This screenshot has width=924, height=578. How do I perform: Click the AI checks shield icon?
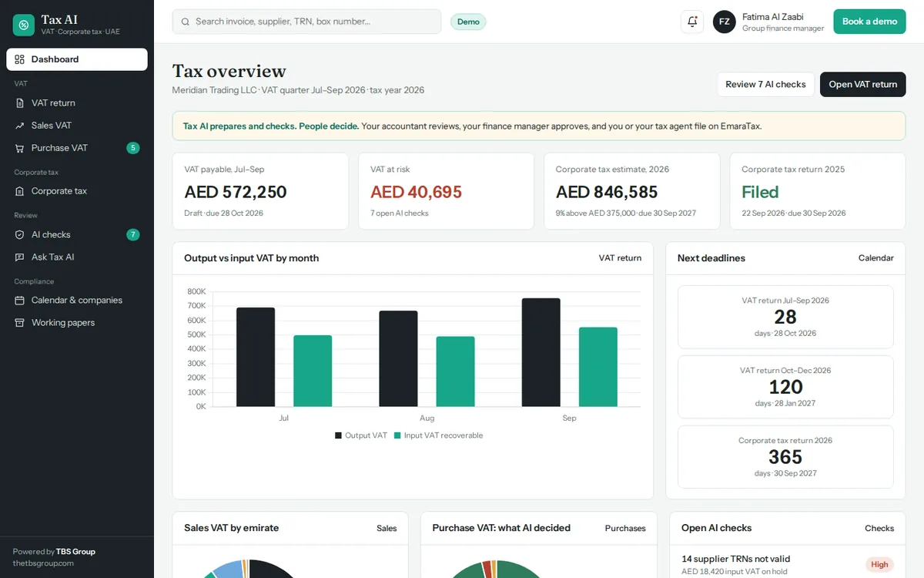coord(20,234)
